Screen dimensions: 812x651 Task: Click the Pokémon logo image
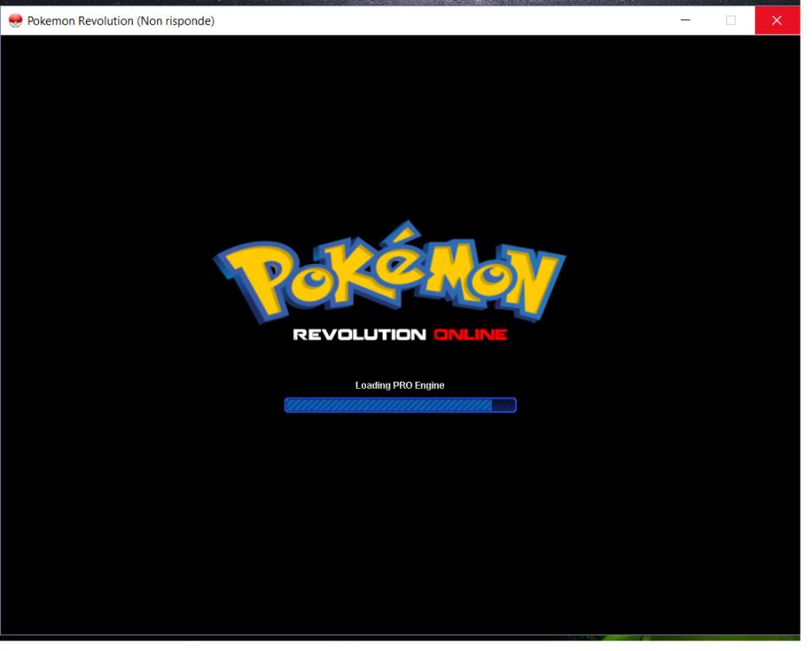[x=390, y=272]
